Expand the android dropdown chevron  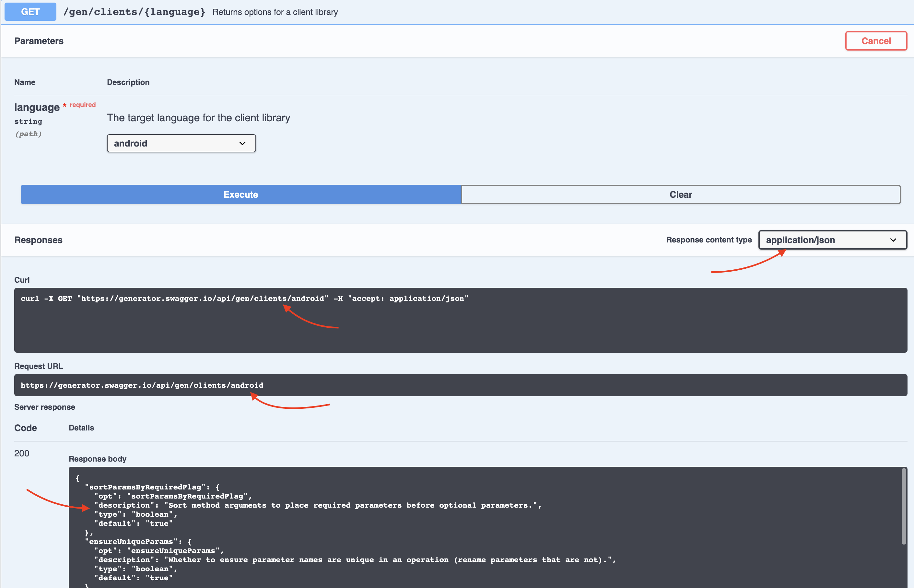point(243,143)
